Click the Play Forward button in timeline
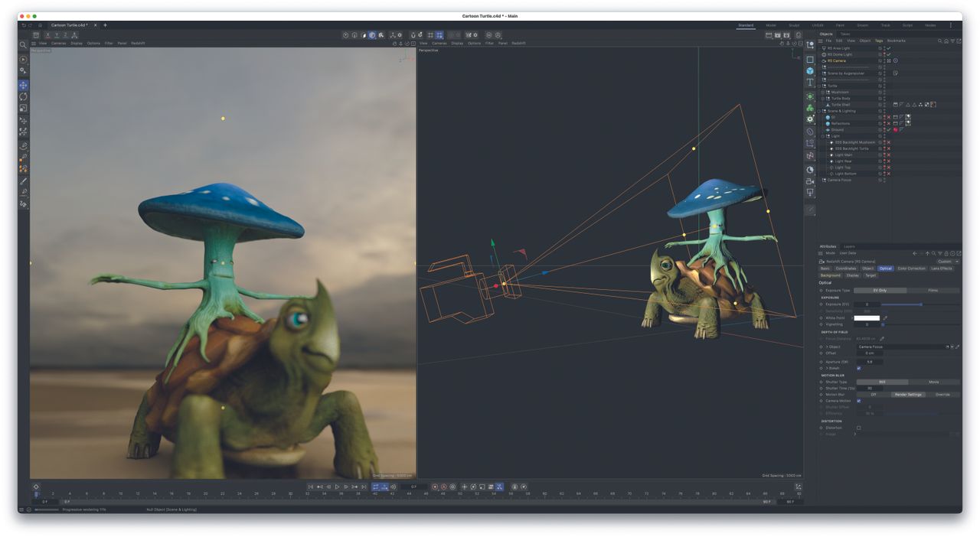 (337, 487)
